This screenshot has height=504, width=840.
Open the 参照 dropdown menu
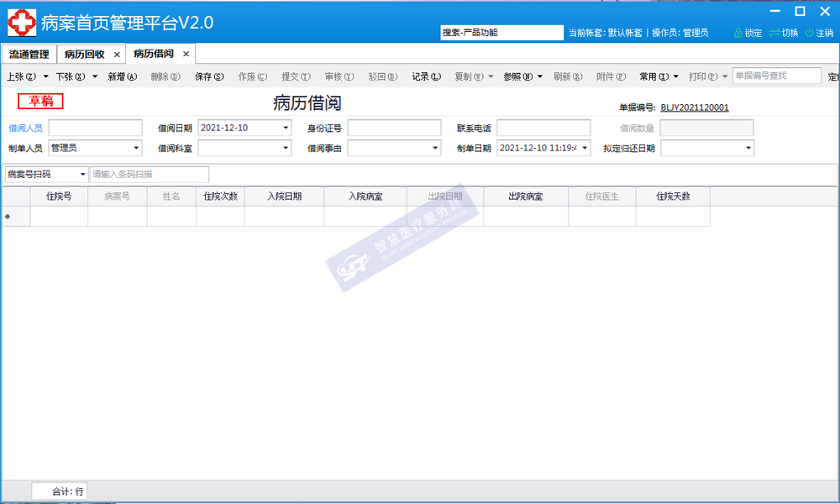coord(522,76)
